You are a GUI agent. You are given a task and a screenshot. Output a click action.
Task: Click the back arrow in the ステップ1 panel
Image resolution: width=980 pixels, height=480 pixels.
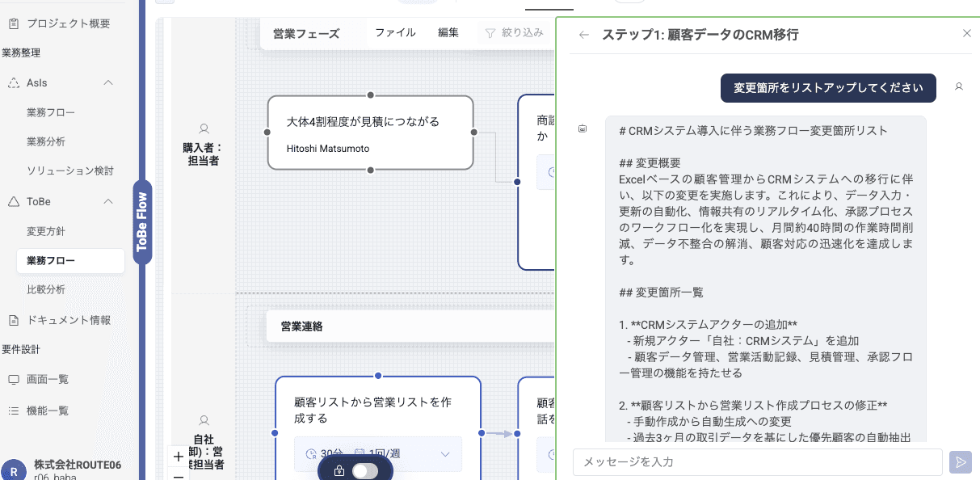pyautogui.click(x=583, y=35)
